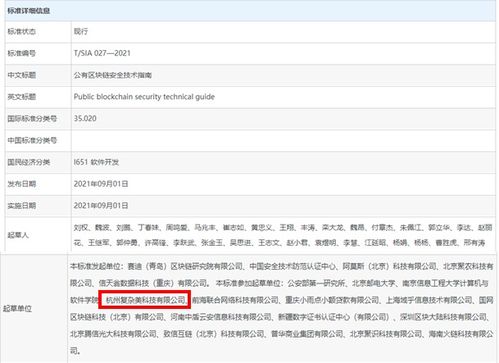Click '上海域乎信息技术有限公司' text
The height and width of the screenshot is (363, 499).
click(x=429, y=300)
